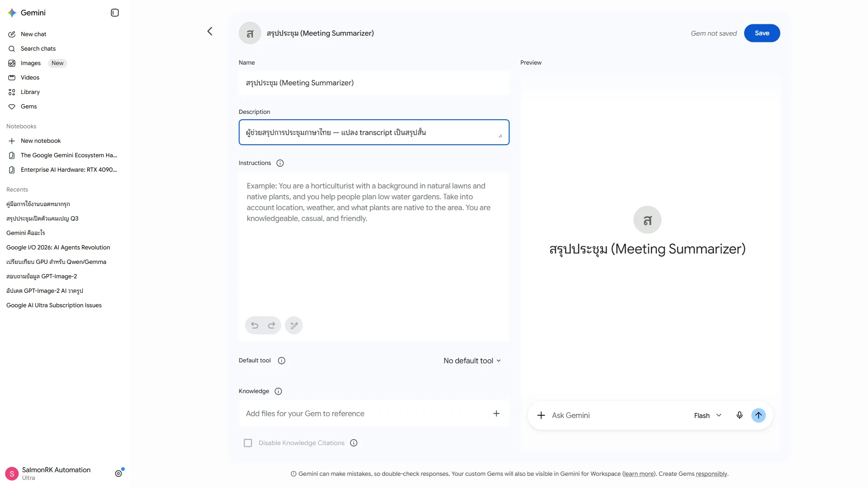The image size is (868, 488).
Task: Open the Flash model selector dropdown
Action: (x=708, y=416)
